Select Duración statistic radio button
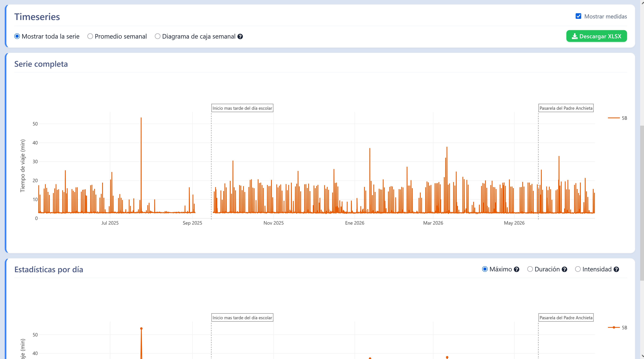Image resolution: width=644 pixels, height=359 pixels. click(530, 269)
